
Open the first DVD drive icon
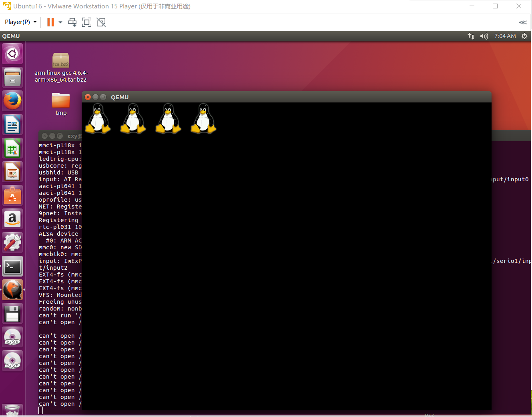pyautogui.click(x=12, y=337)
